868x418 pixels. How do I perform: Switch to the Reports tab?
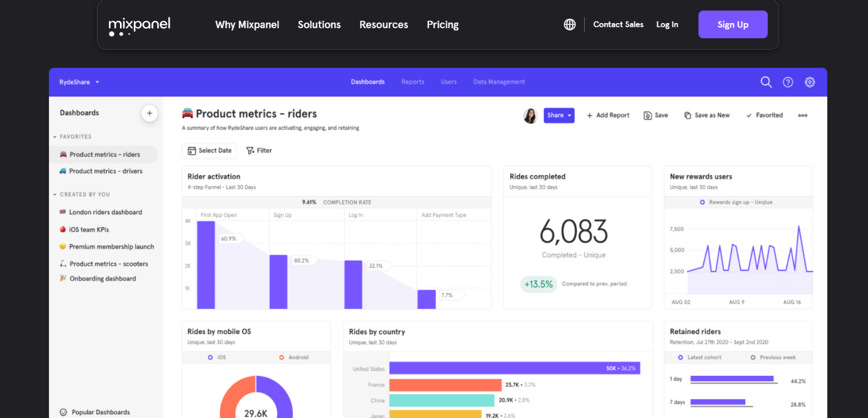click(x=413, y=82)
